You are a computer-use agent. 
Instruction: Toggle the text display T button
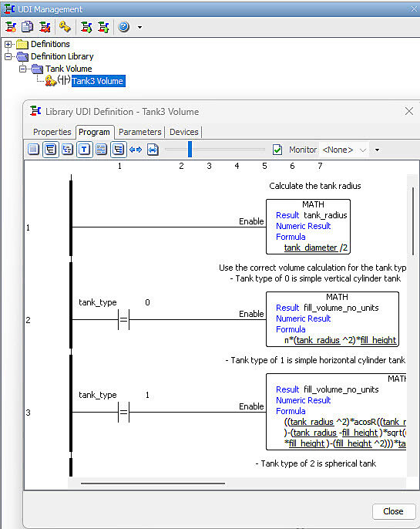click(84, 150)
